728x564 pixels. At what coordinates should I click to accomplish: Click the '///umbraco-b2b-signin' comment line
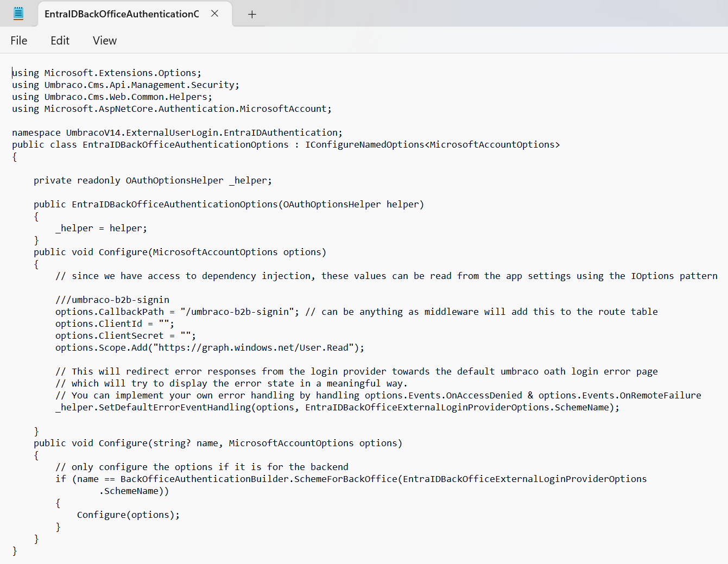click(x=112, y=300)
